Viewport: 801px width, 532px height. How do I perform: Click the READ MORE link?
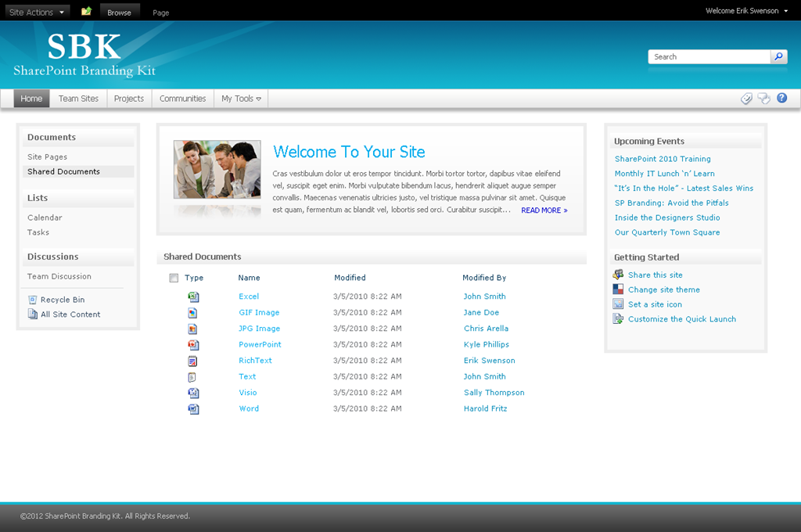(544, 210)
